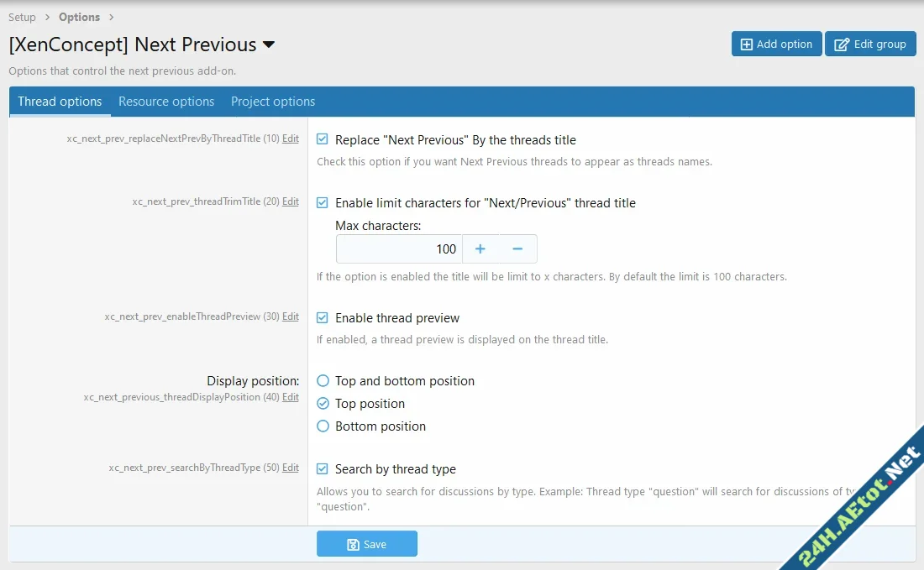Click the plus icon in Add option
924x570 pixels.
point(746,44)
